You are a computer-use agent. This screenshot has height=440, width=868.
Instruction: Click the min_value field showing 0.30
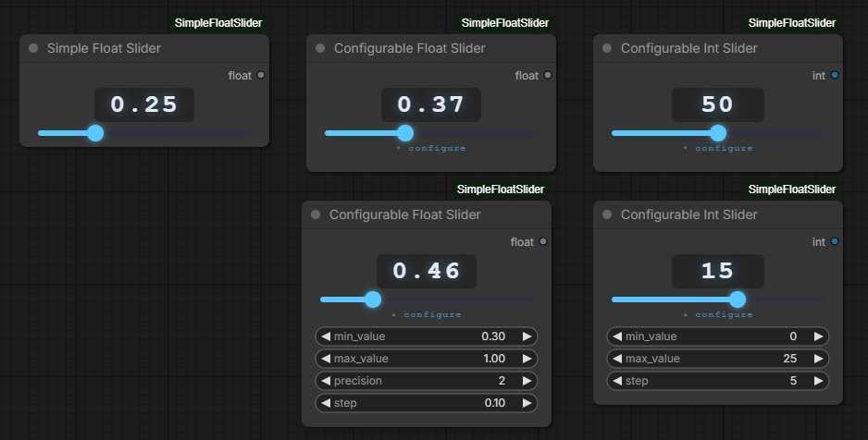(x=427, y=336)
